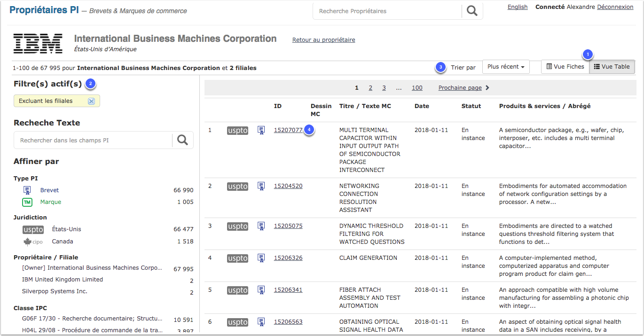Click the uspto badge beside 15205075

(x=237, y=227)
